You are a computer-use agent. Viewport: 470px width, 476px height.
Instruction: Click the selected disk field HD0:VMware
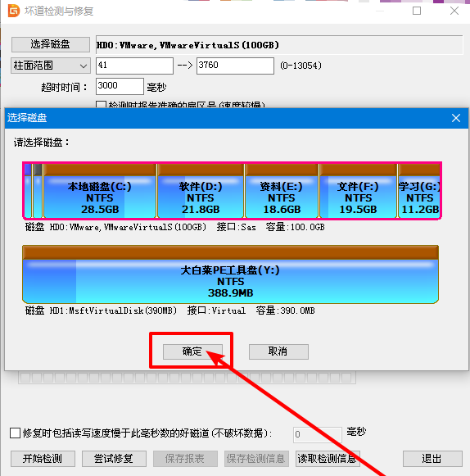click(x=279, y=45)
